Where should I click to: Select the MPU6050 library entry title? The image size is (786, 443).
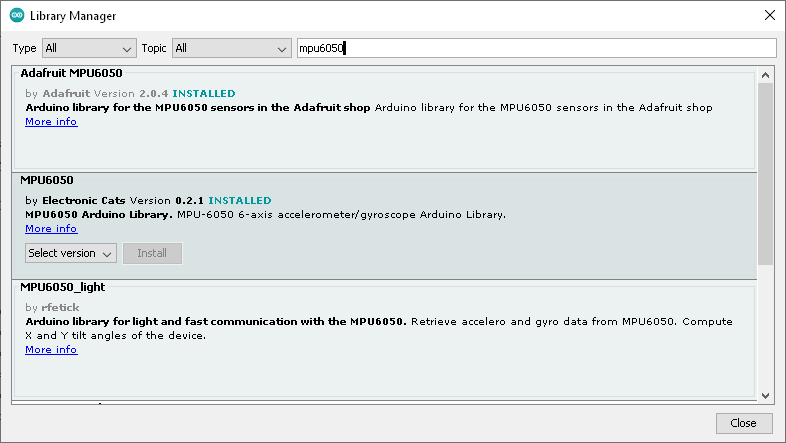(47, 180)
